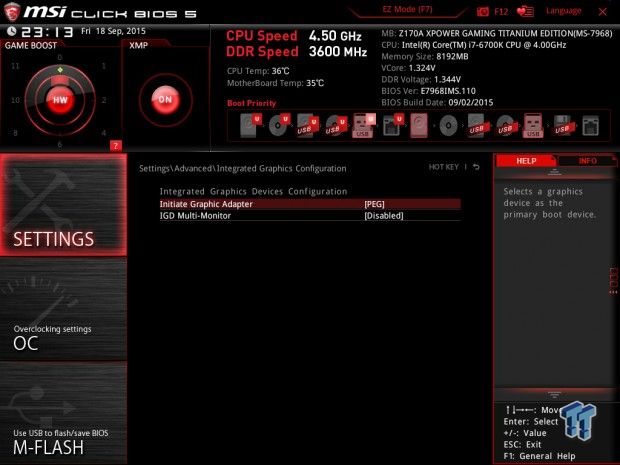Open the SETTINGS section
This screenshot has height=465, width=620.
click(x=63, y=204)
